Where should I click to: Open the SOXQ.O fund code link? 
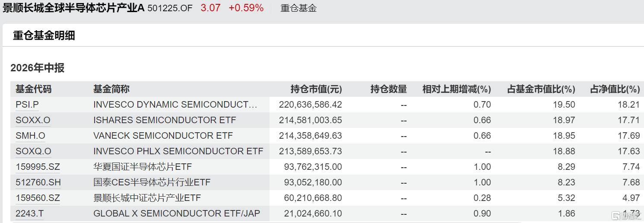pyautogui.click(x=33, y=151)
